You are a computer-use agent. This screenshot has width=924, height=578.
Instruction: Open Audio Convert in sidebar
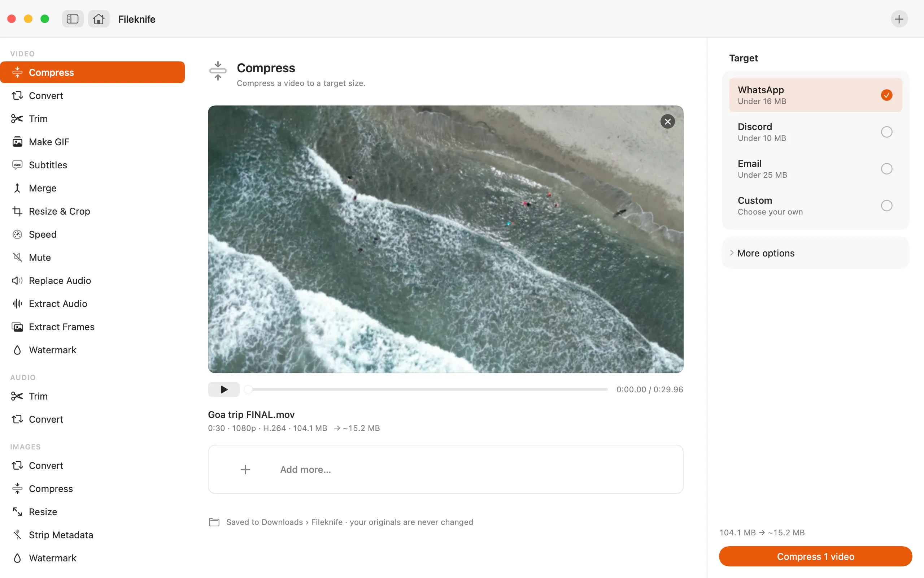click(x=92, y=419)
